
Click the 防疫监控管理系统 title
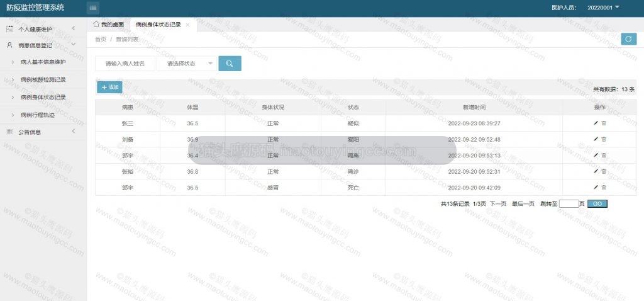[x=35, y=8]
